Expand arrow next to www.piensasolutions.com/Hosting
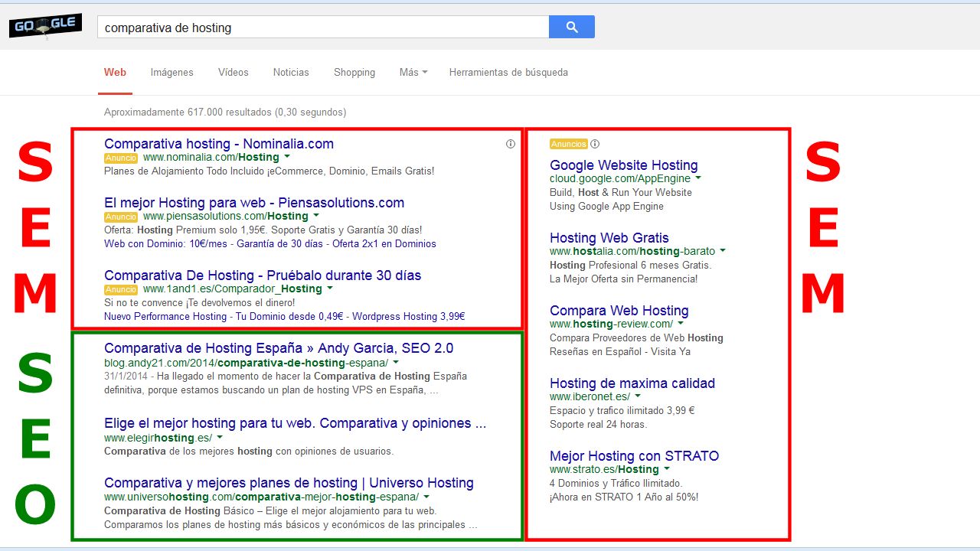 click(x=316, y=216)
